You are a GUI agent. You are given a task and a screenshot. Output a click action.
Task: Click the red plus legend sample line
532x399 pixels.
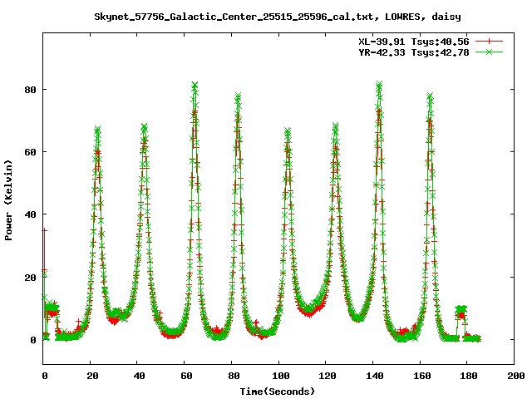[x=489, y=42]
